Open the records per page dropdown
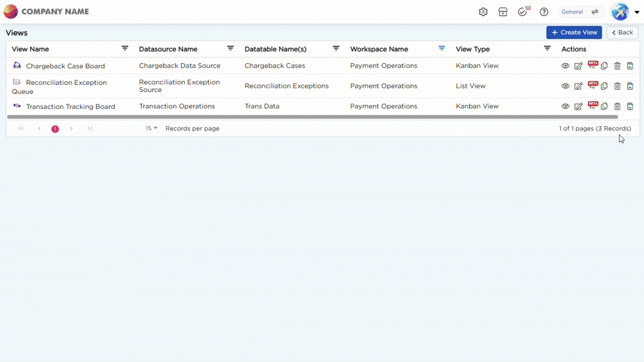 pyautogui.click(x=151, y=128)
